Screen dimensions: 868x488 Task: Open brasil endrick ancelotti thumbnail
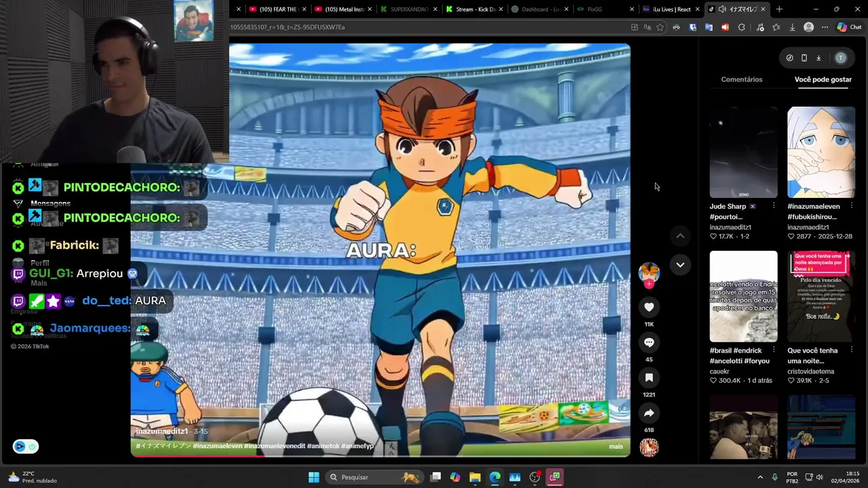coord(744,297)
